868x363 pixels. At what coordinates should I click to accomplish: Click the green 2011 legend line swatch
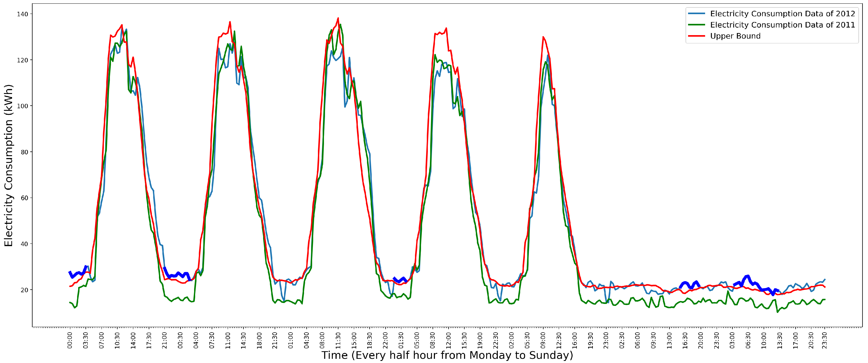(x=696, y=25)
